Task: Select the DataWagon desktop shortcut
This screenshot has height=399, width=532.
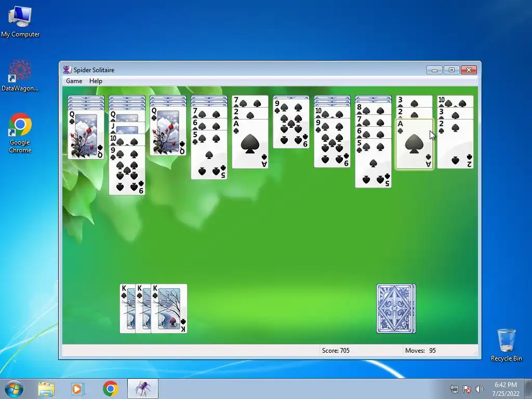Action: (20, 75)
